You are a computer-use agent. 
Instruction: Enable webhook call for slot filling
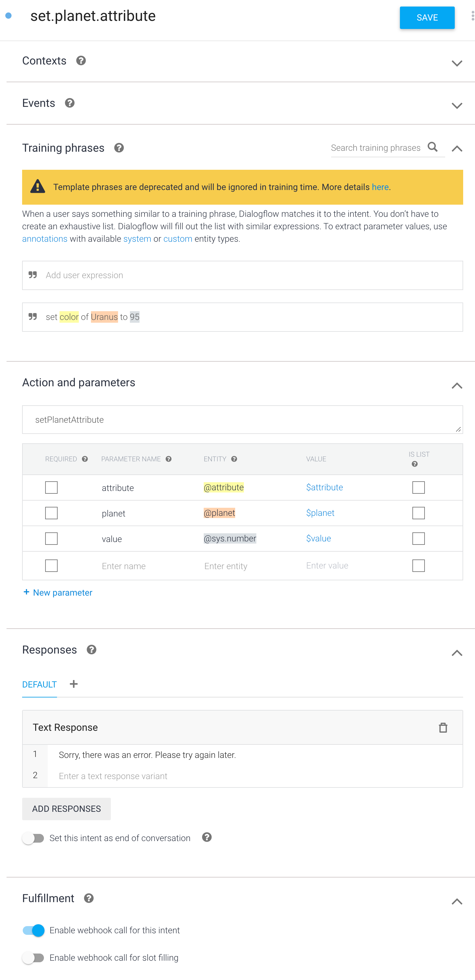pos(33,958)
